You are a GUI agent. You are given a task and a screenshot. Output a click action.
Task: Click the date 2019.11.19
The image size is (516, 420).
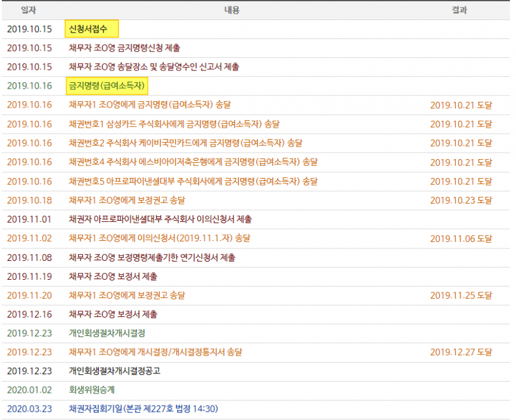tap(30, 276)
